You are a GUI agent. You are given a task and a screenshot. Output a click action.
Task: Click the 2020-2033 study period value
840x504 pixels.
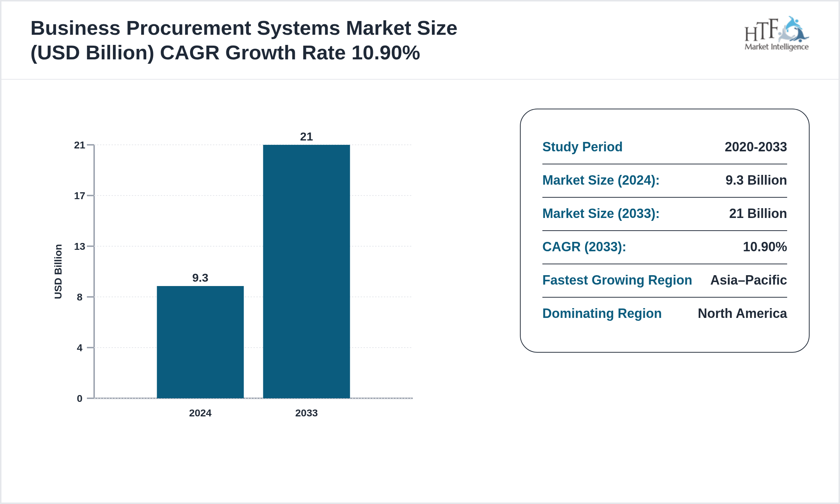(x=756, y=147)
